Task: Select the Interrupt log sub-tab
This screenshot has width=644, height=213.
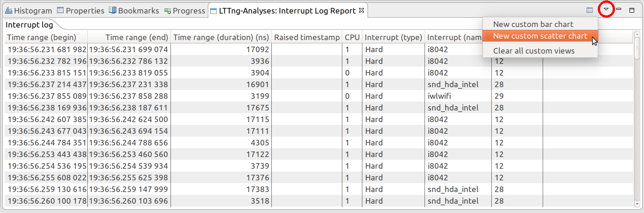Action: click(29, 25)
